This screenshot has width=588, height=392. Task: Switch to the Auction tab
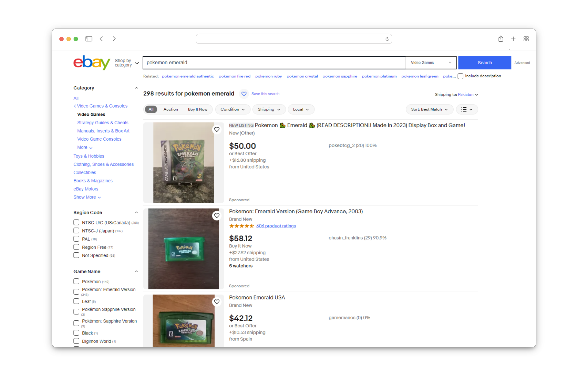(171, 109)
